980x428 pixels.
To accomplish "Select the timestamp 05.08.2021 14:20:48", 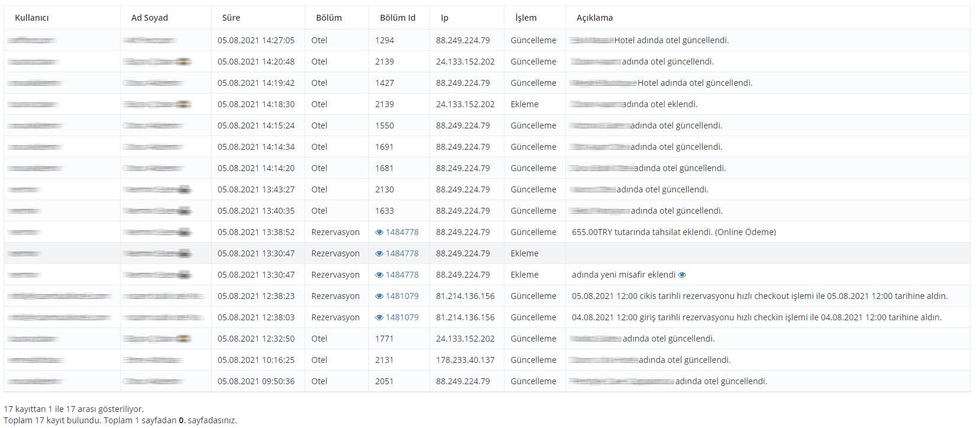I will click(x=256, y=62).
